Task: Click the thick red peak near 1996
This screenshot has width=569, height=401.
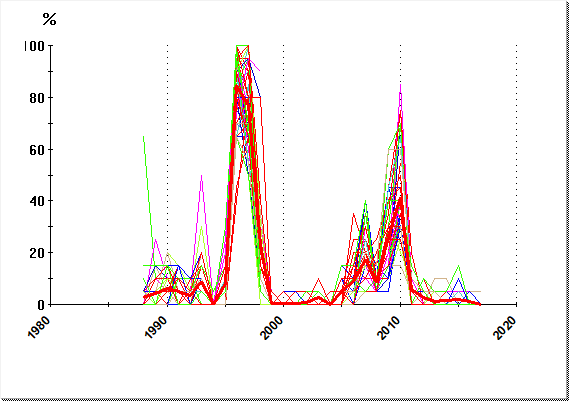Action: click(x=237, y=87)
